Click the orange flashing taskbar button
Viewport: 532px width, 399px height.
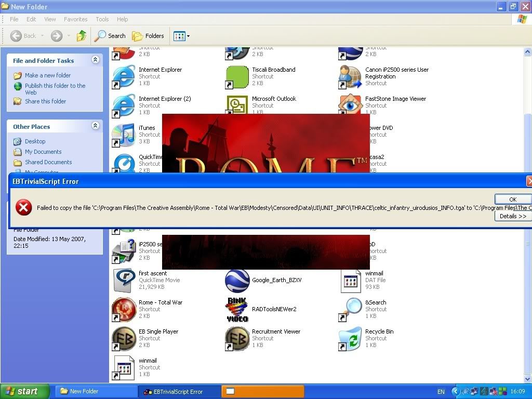coord(263,391)
